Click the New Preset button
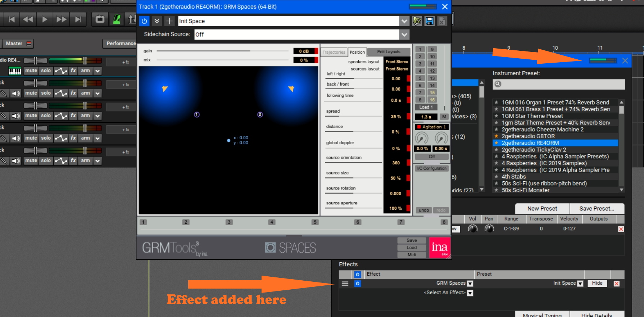The height and width of the screenshot is (317, 644). [542, 209]
